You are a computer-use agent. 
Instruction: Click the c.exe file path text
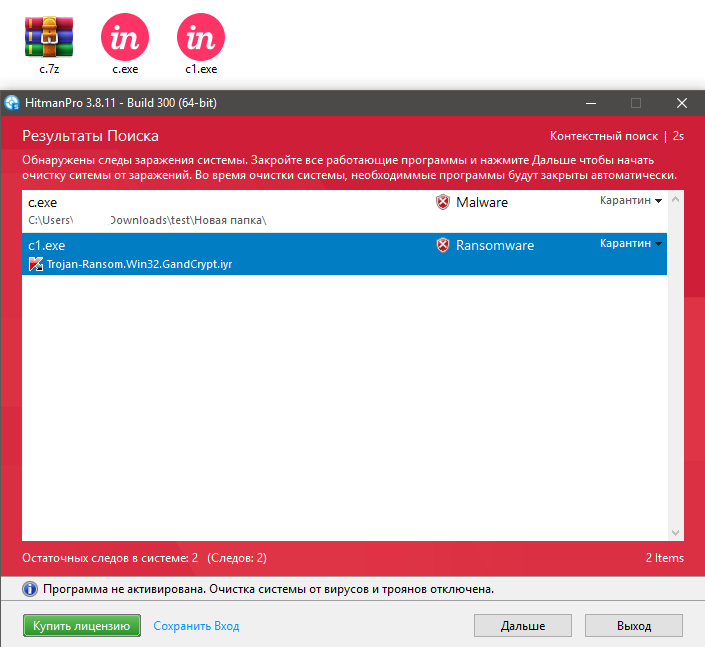click(147, 220)
